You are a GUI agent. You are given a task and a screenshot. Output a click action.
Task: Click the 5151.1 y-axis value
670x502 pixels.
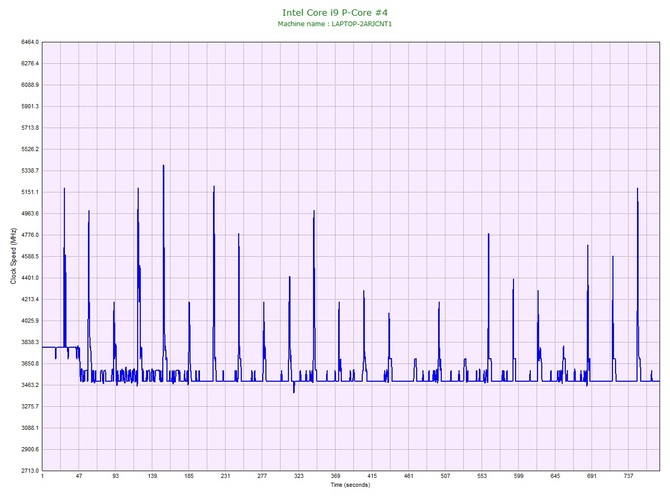click(30, 192)
